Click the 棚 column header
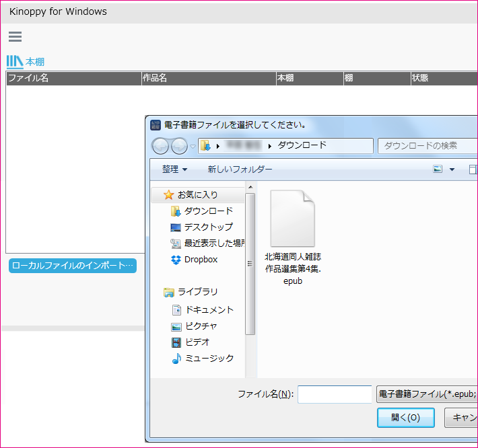 pos(377,78)
